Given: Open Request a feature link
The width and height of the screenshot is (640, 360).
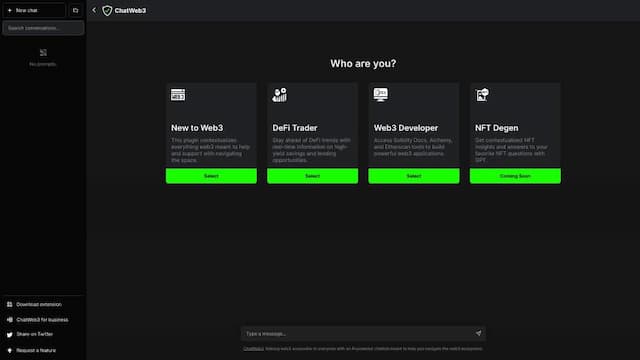Looking at the screenshot, I should click(x=36, y=350).
